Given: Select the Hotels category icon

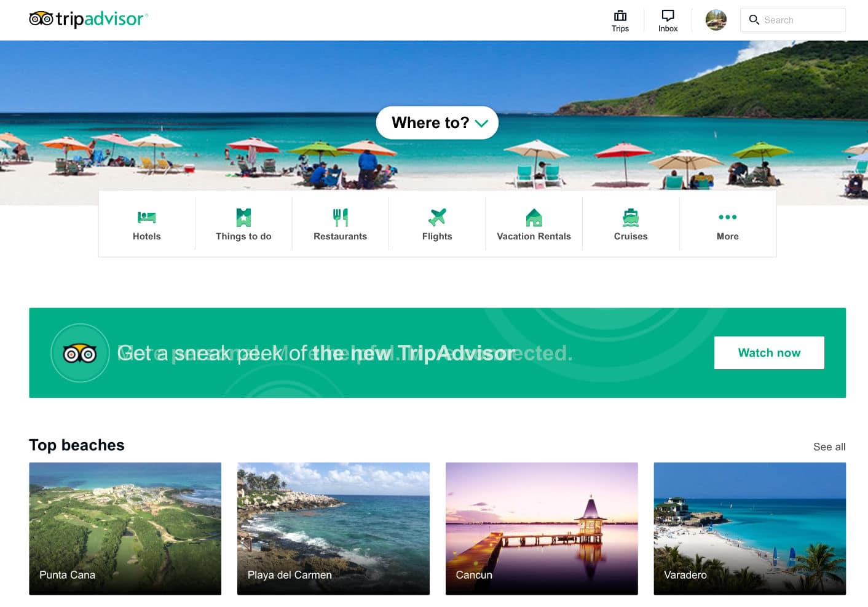Looking at the screenshot, I should (x=146, y=216).
